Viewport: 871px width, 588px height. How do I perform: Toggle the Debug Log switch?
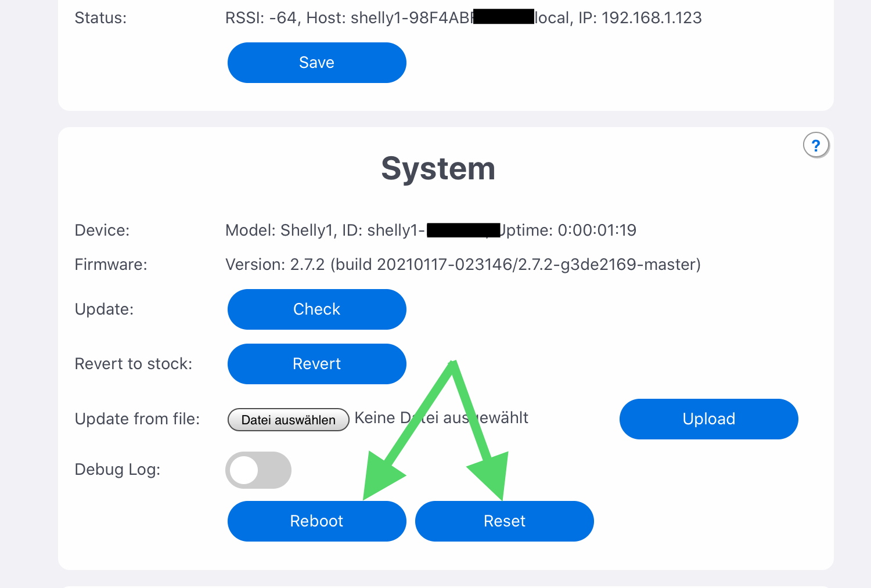coord(258,470)
